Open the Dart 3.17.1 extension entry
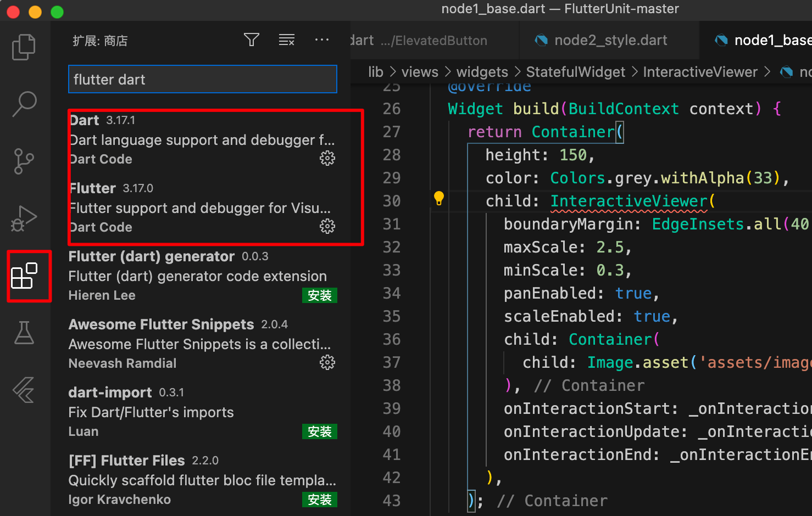The height and width of the screenshot is (516, 812). click(x=203, y=139)
